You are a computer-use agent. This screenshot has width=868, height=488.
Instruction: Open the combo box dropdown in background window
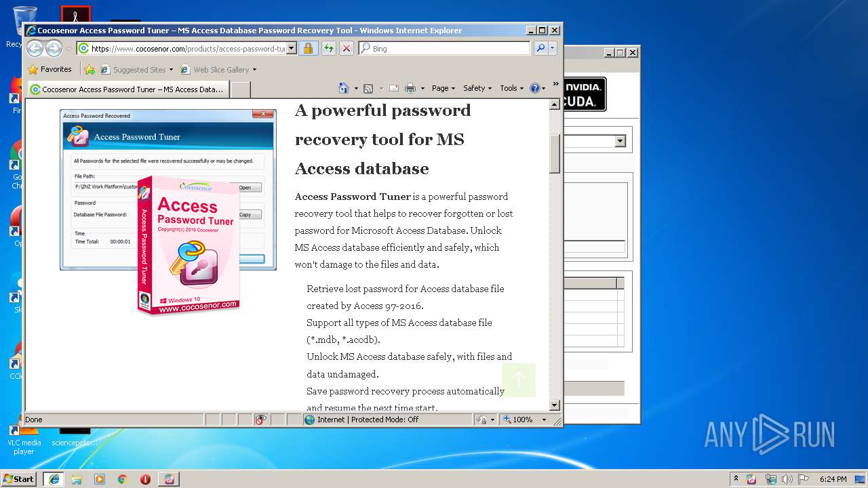(x=620, y=141)
